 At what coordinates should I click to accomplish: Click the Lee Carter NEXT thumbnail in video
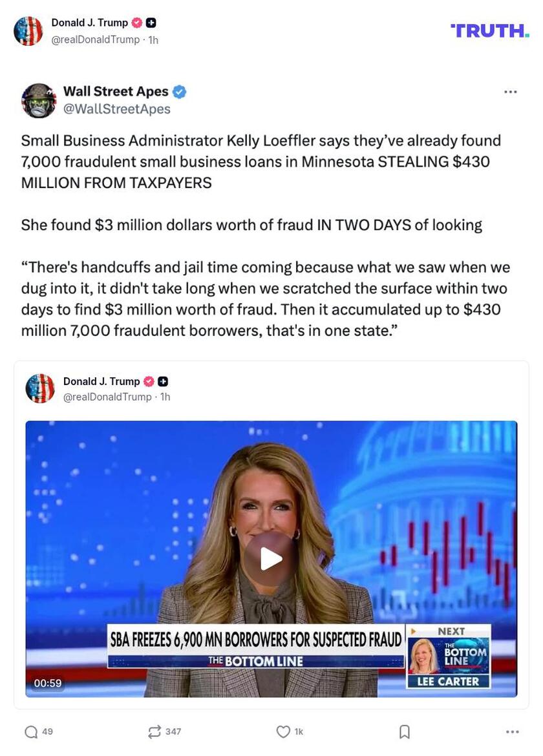coord(449,656)
